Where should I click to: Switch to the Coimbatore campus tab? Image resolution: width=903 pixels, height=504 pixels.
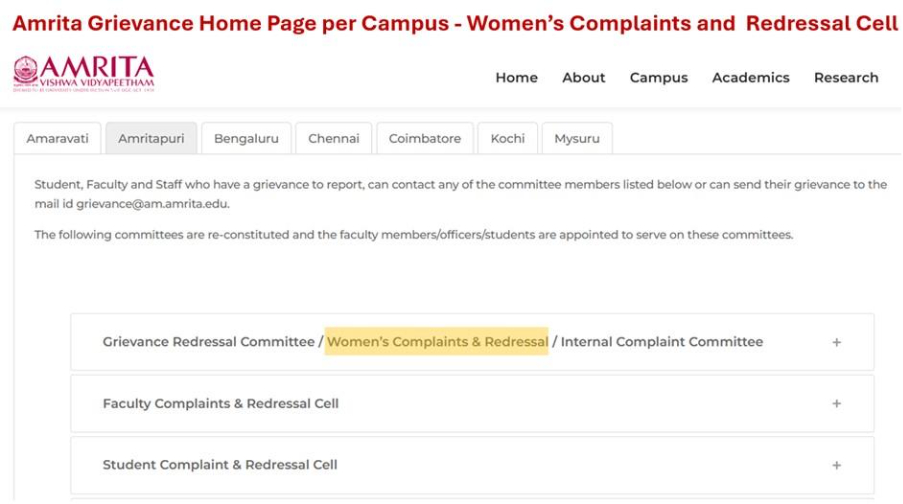pos(424,139)
